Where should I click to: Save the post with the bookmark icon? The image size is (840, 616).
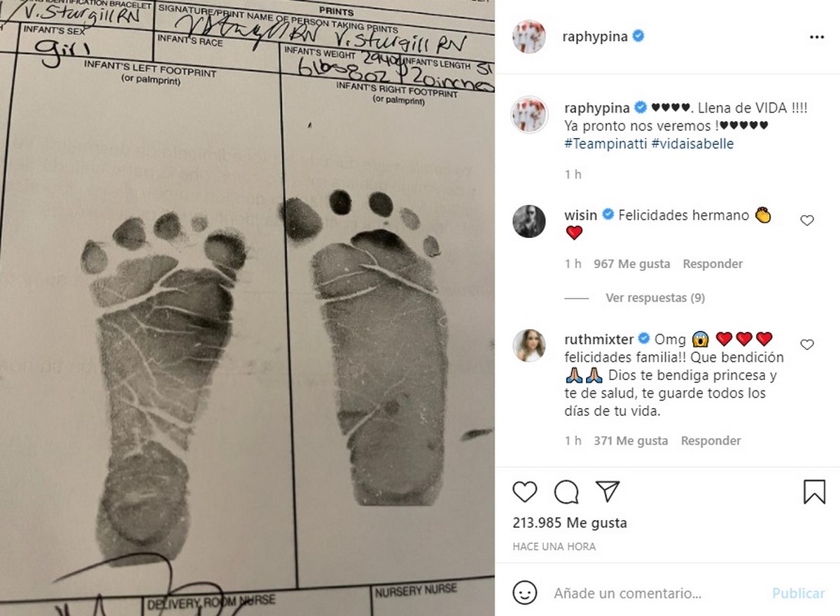pos(814,491)
